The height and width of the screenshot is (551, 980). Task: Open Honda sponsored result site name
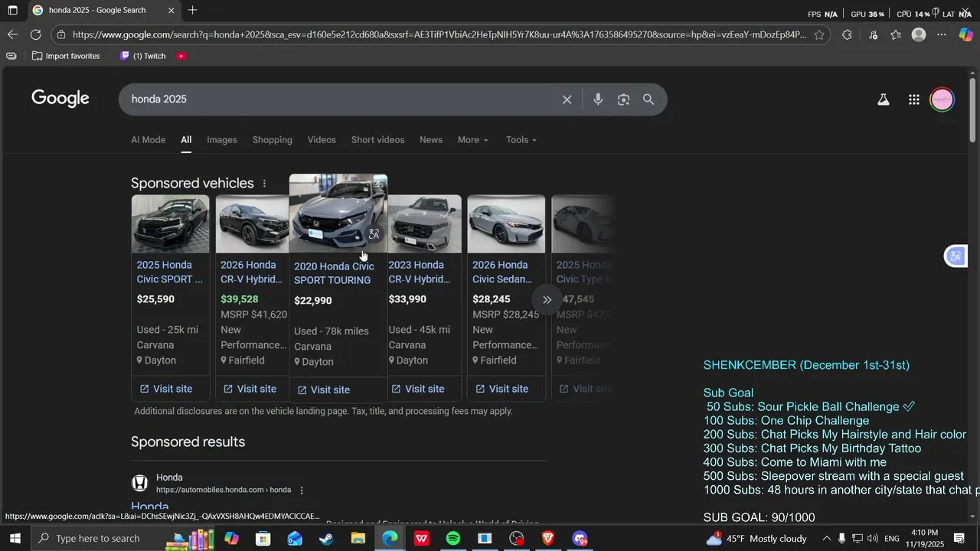pos(169,478)
